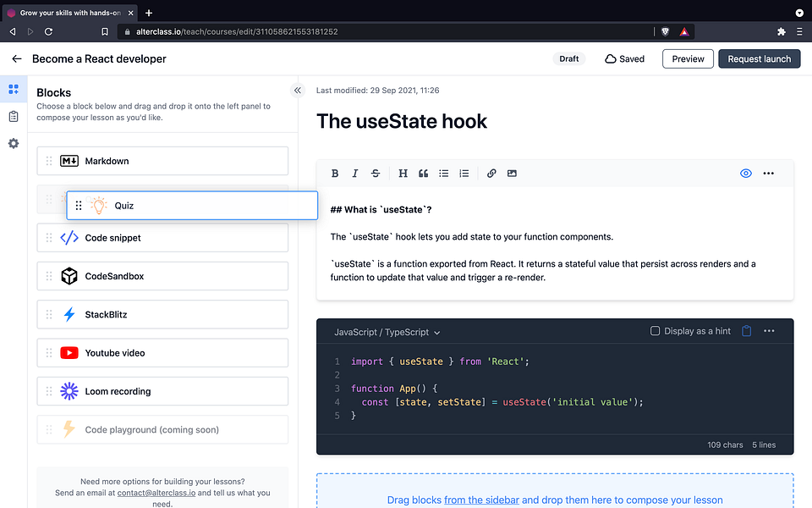Click the Last modified timestamp text

(377, 91)
